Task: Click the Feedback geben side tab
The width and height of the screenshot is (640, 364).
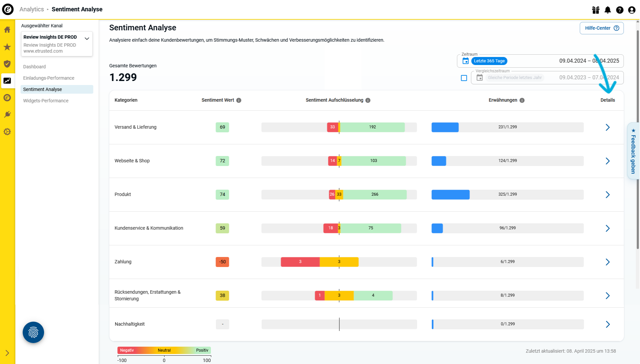Action: click(633, 151)
